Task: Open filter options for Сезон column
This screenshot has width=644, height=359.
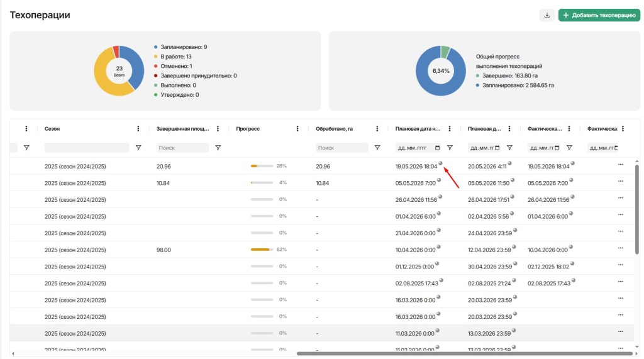Action: point(138,148)
